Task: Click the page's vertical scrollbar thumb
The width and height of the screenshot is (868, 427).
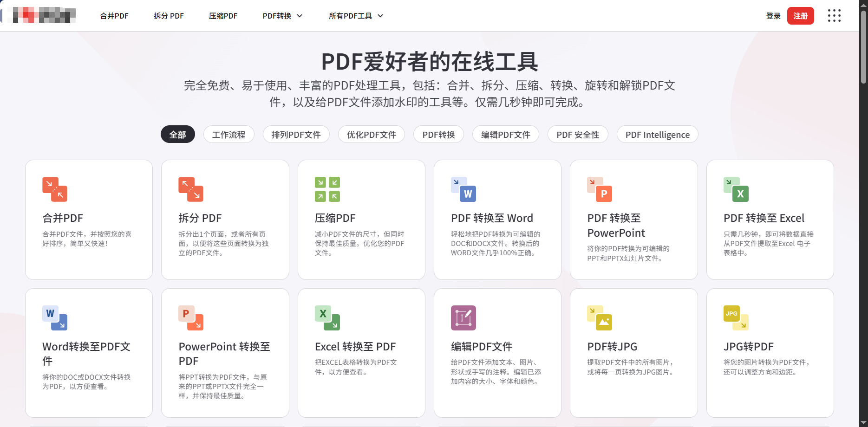Action: 863,46
